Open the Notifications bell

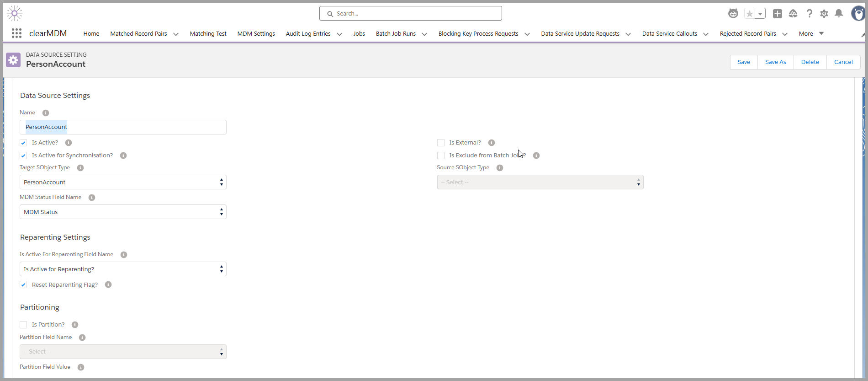coord(839,14)
